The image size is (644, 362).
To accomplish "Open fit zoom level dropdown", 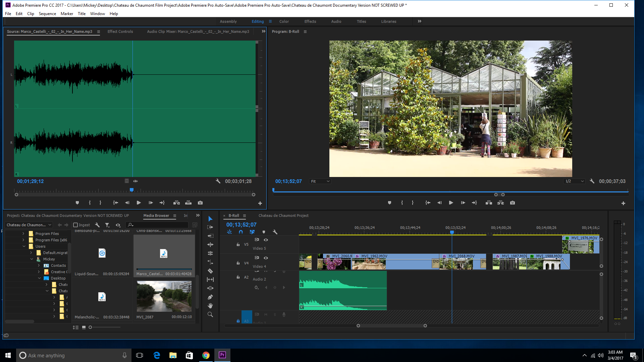I will point(319,181).
